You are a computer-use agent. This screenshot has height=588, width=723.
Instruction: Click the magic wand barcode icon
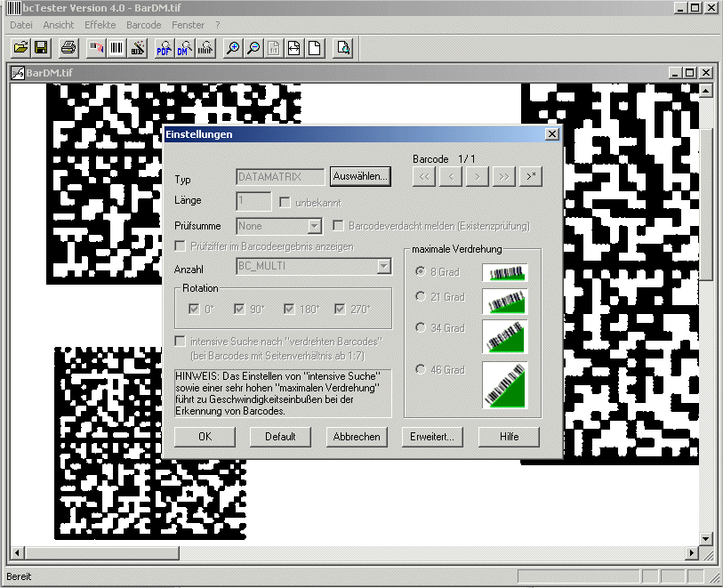click(x=138, y=48)
